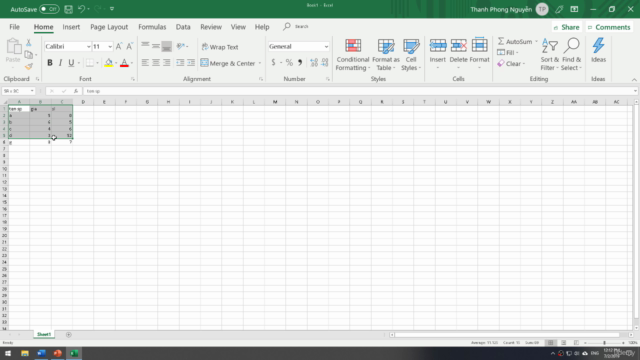Toggle Italic formatting
640x360 pixels.
click(60, 63)
